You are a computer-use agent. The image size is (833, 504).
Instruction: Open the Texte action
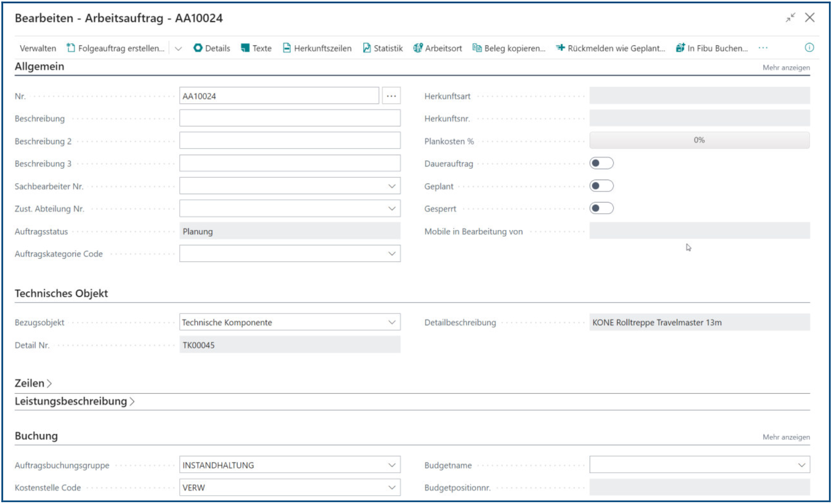pos(256,48)
